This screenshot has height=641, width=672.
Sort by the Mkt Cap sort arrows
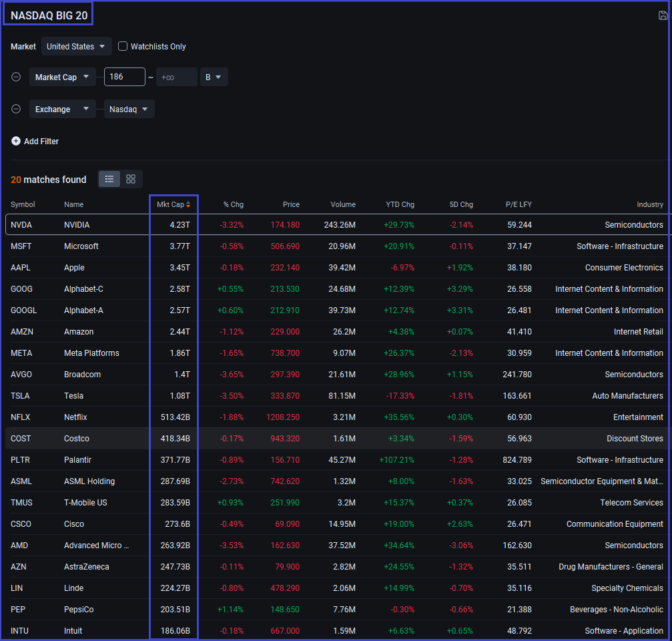[x=188, y=204]
